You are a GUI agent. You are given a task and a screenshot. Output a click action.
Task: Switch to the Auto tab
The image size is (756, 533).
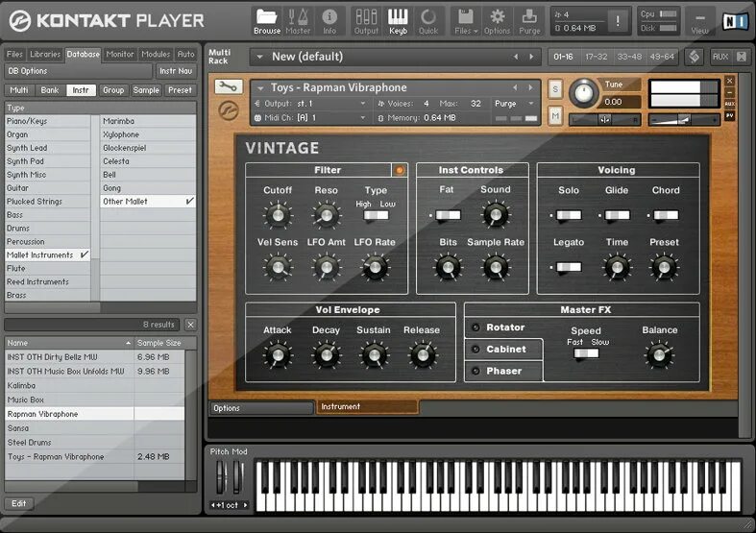(x=185, y=54)
